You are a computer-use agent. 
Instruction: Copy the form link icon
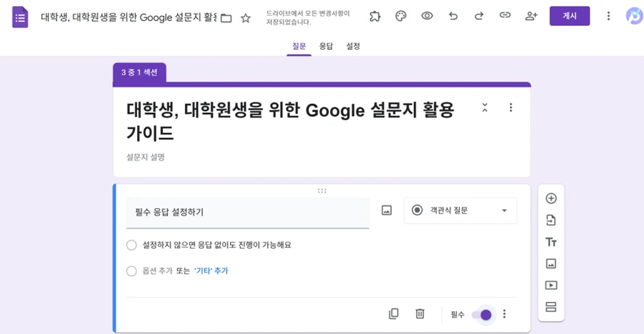pyautogui.click(x=505, y=16)
